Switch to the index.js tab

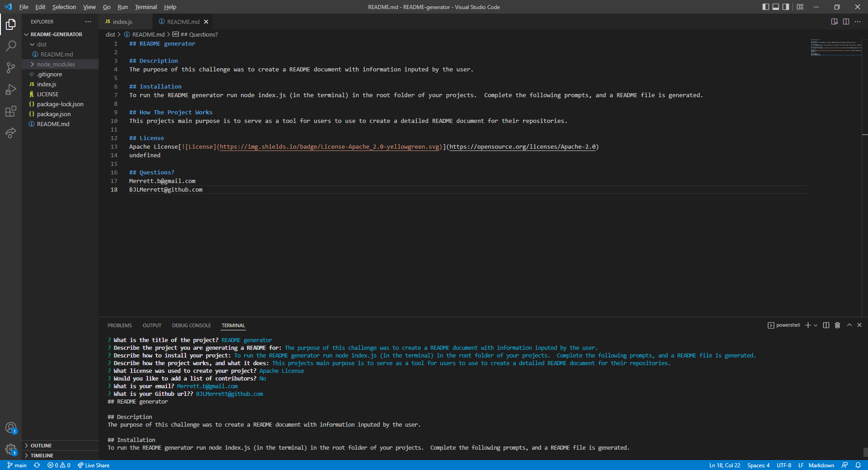click(x=122, y=21)
